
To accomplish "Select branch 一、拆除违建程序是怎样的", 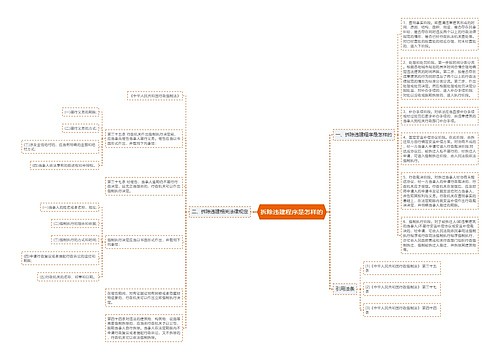I will click(364, 135).
